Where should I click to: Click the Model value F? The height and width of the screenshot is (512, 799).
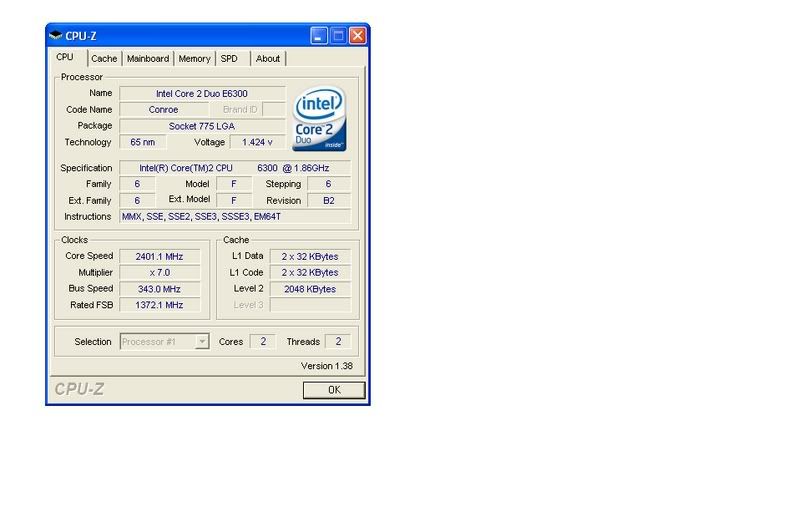tap(234, 184)
